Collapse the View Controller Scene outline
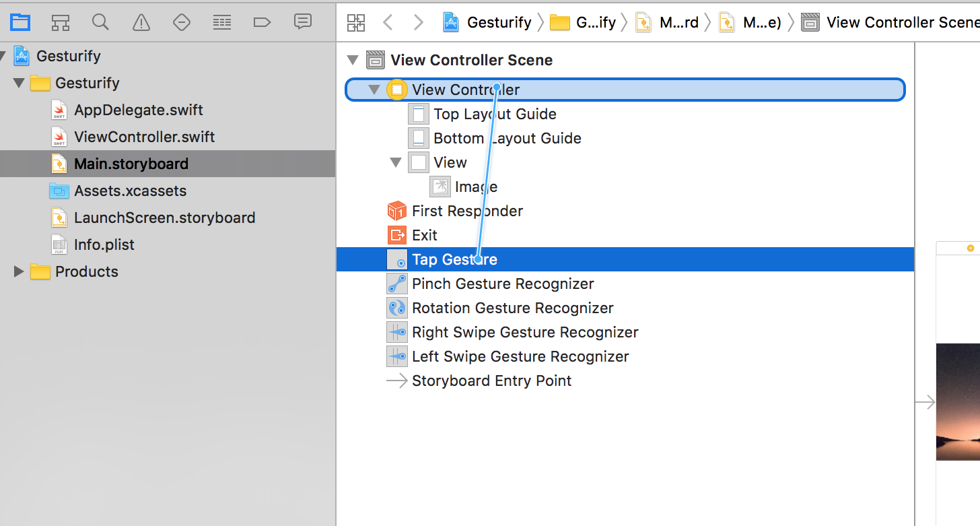Screen dimensions: 980x526 pos(353,60)
